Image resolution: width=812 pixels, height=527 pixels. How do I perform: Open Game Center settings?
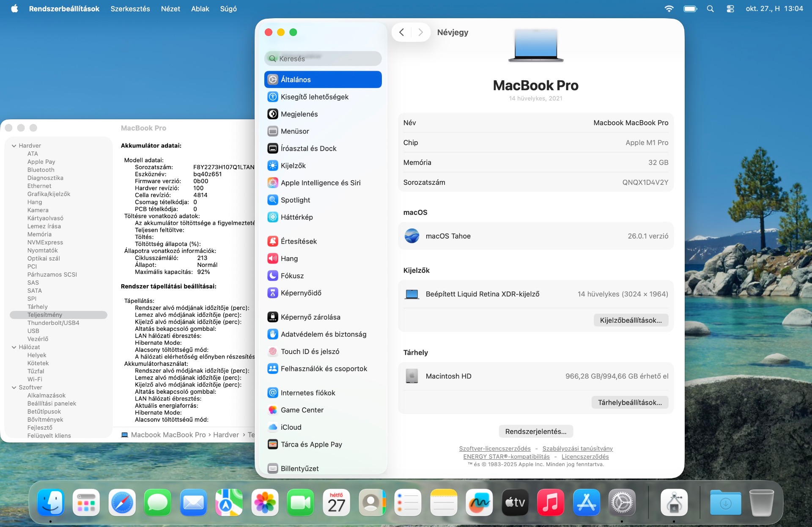302,410
